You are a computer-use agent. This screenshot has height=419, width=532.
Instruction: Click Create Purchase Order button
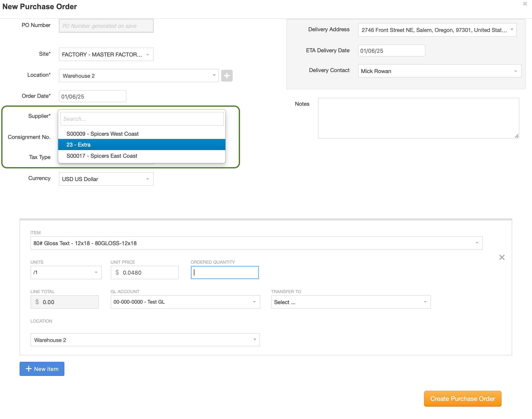(462, 399)
